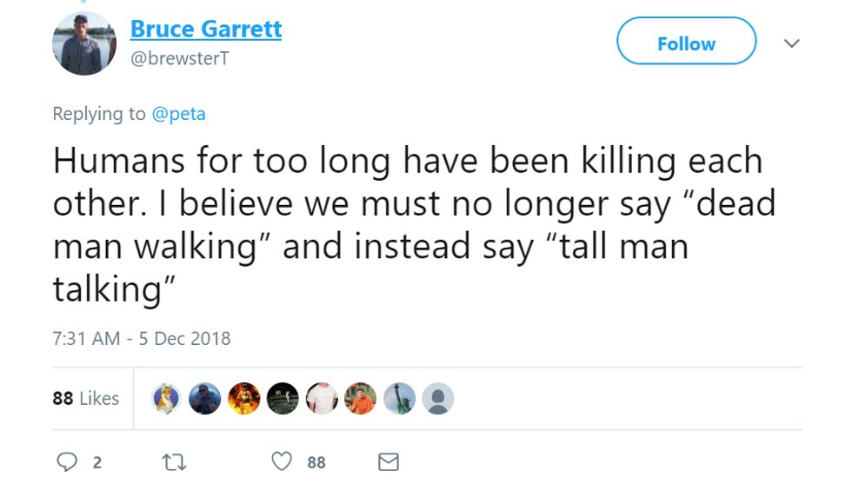Open the orange shirt man liker avatar

click(361, 399)
